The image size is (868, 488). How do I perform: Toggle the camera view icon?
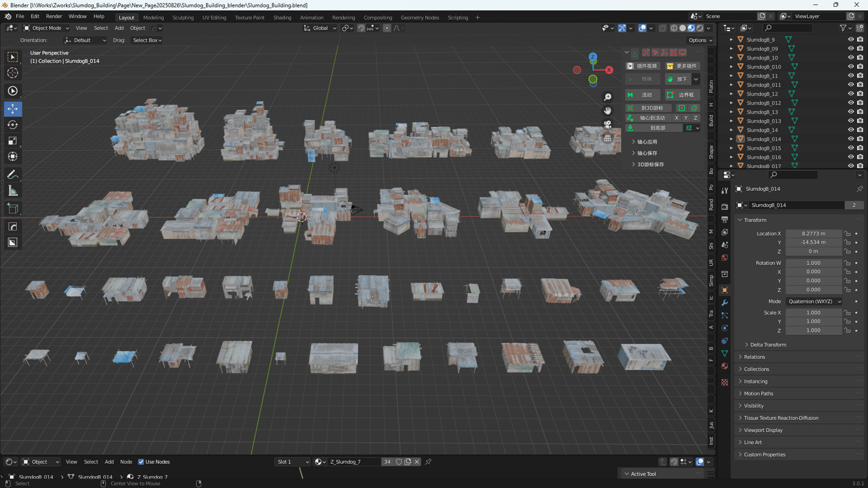(608, 124)
